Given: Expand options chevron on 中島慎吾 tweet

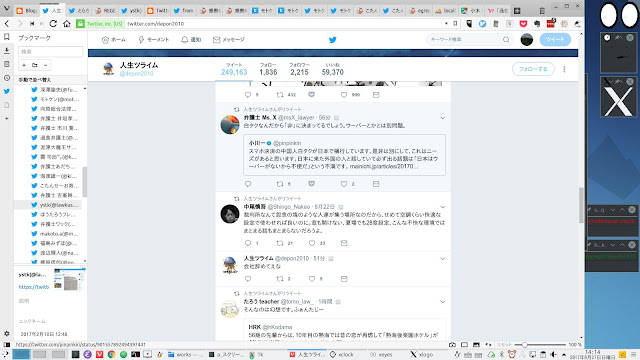Looking at the screenshot, I should coord(442,207).
